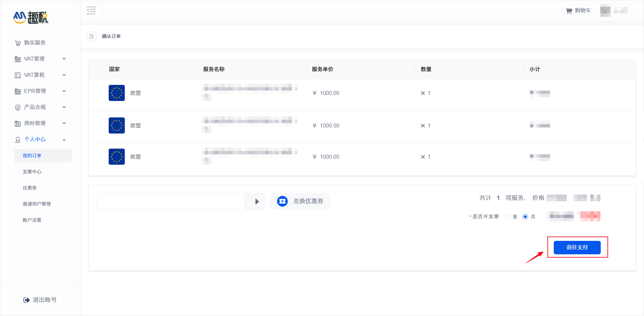Select the 否 radio for 是否开发票
The height and width of the screenshot is (316, 644).
(x=525, y=216)
